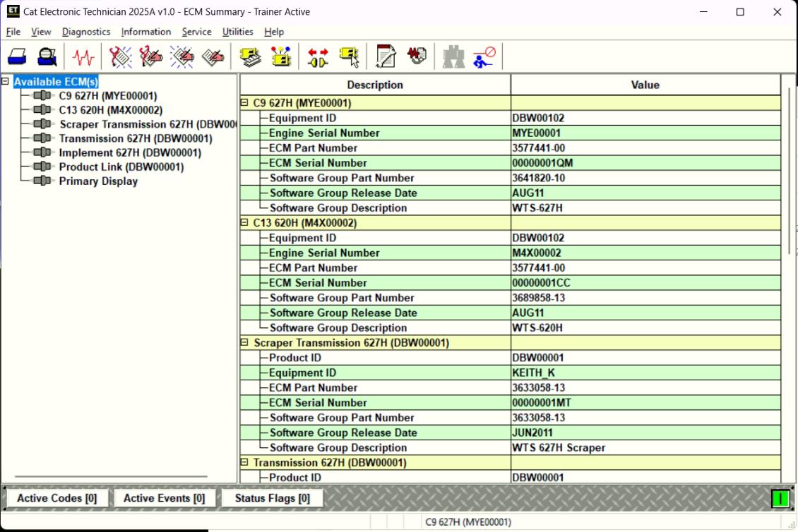
Task: Open Print Preview from the toolbar
Action: point(47,56)
